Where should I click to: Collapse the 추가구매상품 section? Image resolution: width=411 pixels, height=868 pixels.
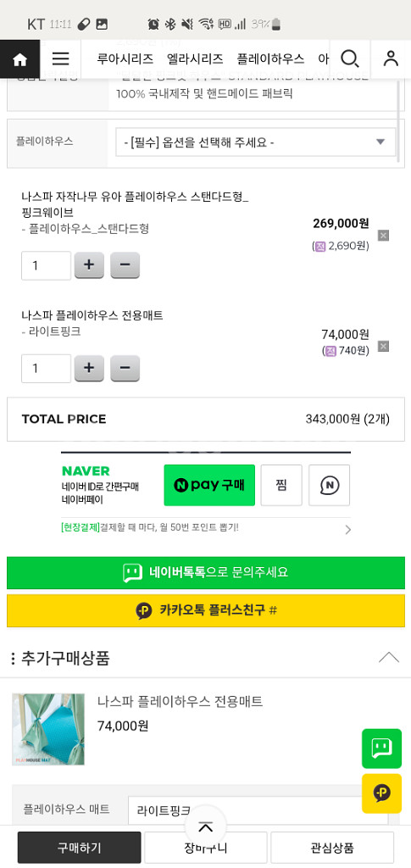pyautogui.click(x=389, y=658)
